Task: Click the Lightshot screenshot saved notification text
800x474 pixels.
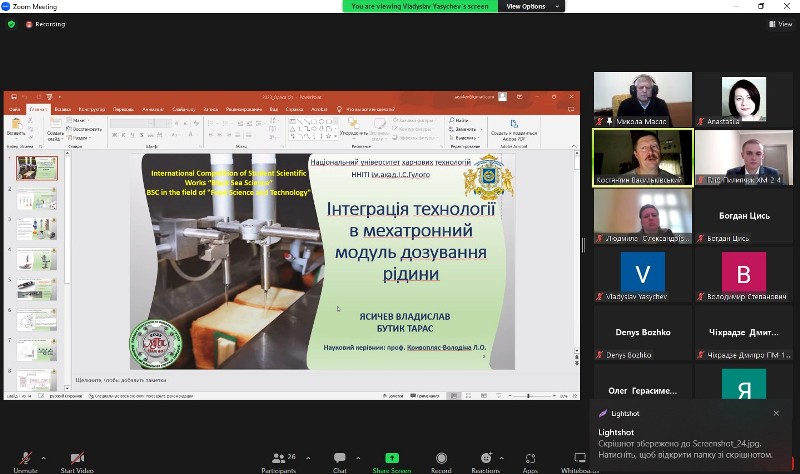Action: (x=685, y=448)
